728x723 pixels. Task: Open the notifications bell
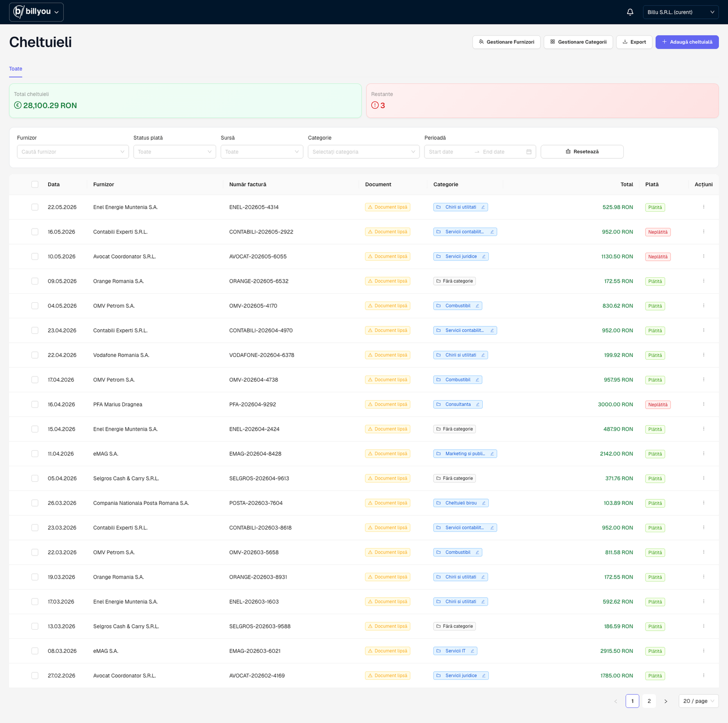pyautogui.click(x=630, y=12)
